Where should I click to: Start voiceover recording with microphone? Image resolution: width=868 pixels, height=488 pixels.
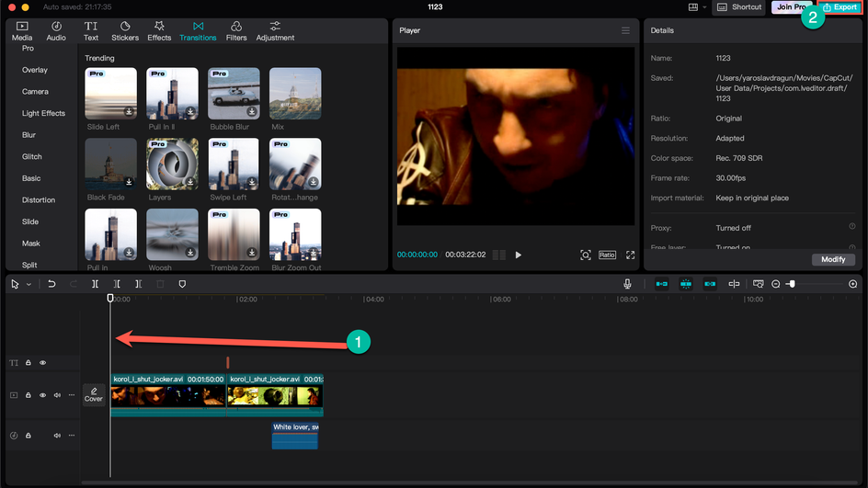pyautogui.click(x=627, y=284)
